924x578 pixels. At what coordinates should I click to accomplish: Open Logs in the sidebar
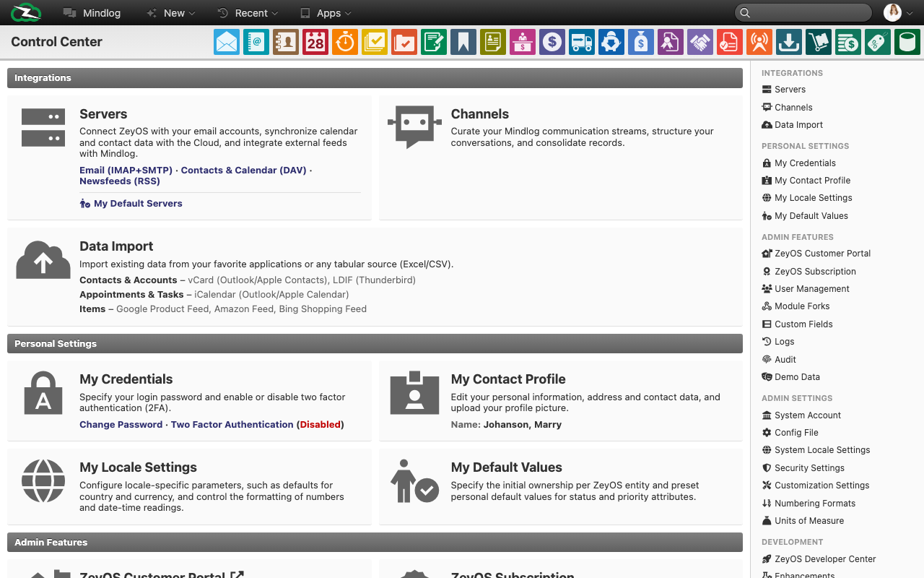[x=778, y=342]
